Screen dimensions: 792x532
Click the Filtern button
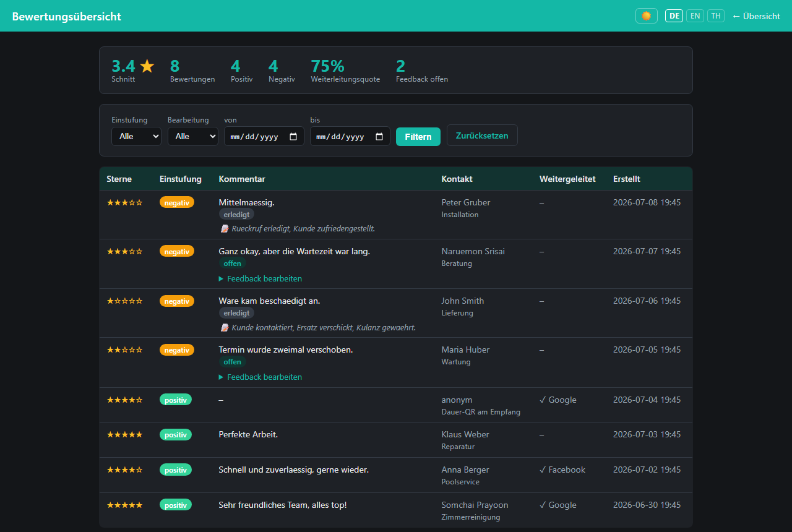point(418,137)
